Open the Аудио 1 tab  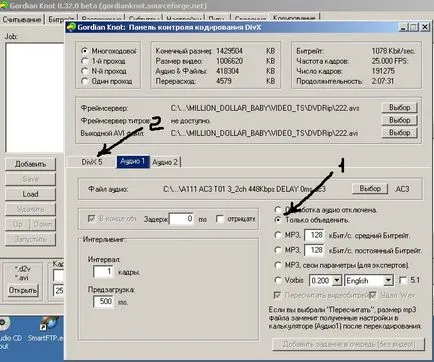pyautogui.click(x=133, y=162)
